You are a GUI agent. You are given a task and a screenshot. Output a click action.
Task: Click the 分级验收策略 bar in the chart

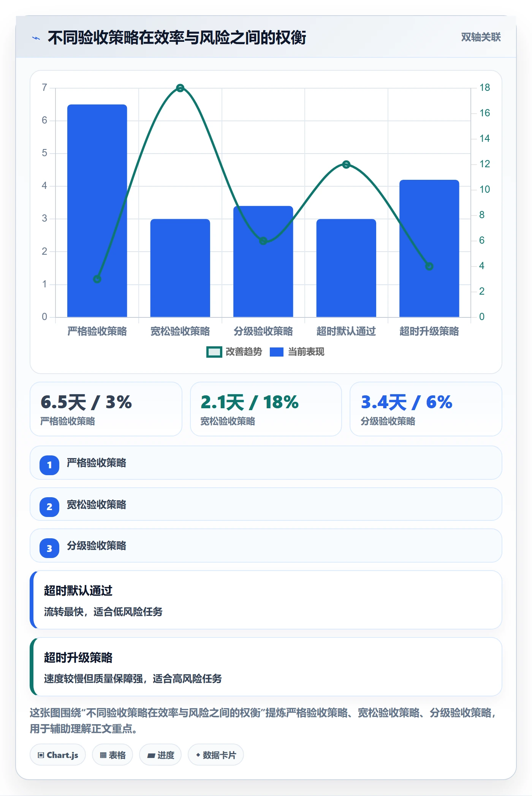point(263,262)
